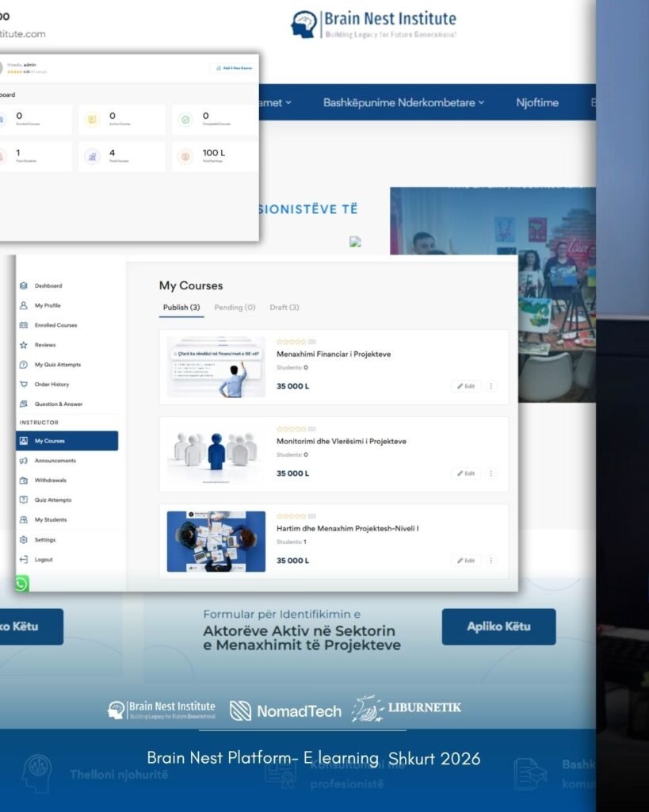Open the Njoftime navigation link
The height and width of the screenshot is (812, 649).
point(537,102)
